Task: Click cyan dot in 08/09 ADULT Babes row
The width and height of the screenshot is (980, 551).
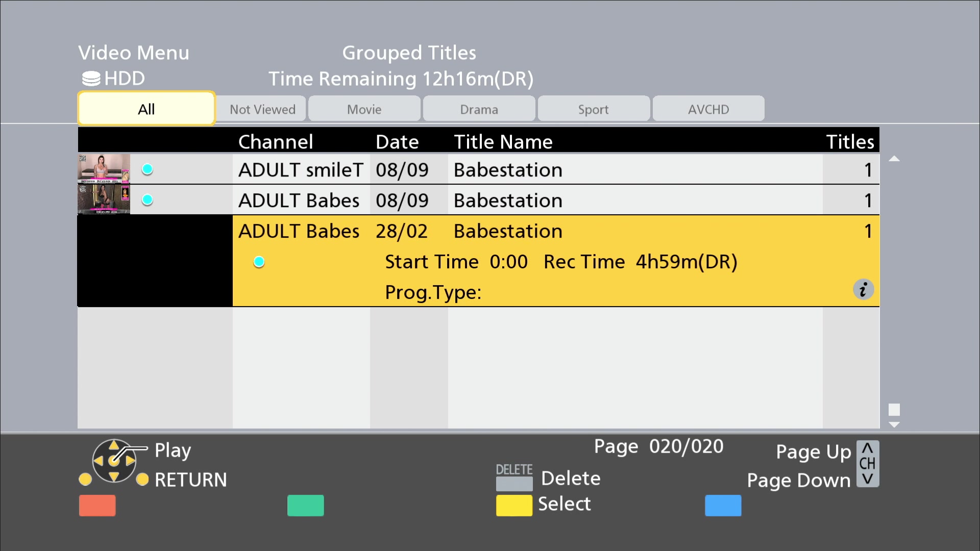Action: pyautogui.click(x=148, y=200)
